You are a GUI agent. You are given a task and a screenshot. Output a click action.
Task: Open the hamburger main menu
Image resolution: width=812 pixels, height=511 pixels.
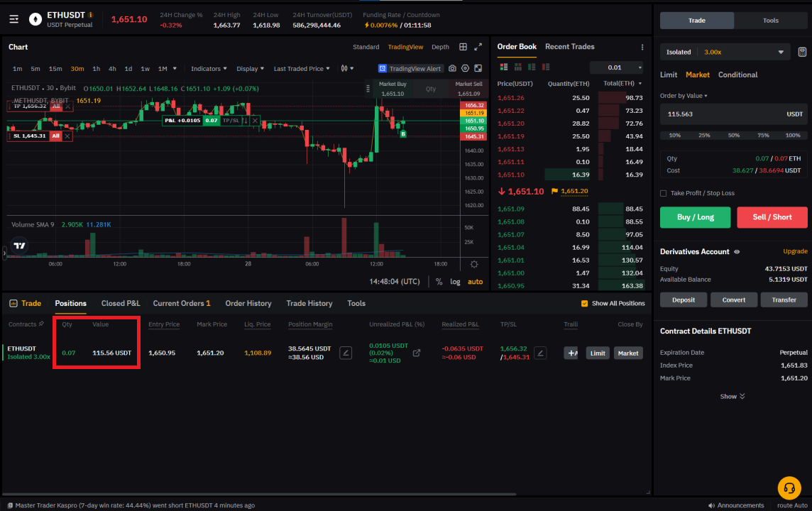pos(14,19)
